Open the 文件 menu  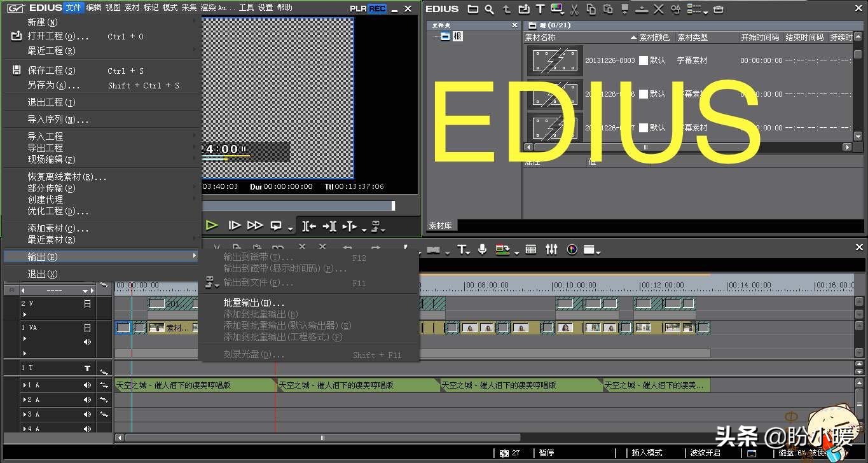pos(74,8)
